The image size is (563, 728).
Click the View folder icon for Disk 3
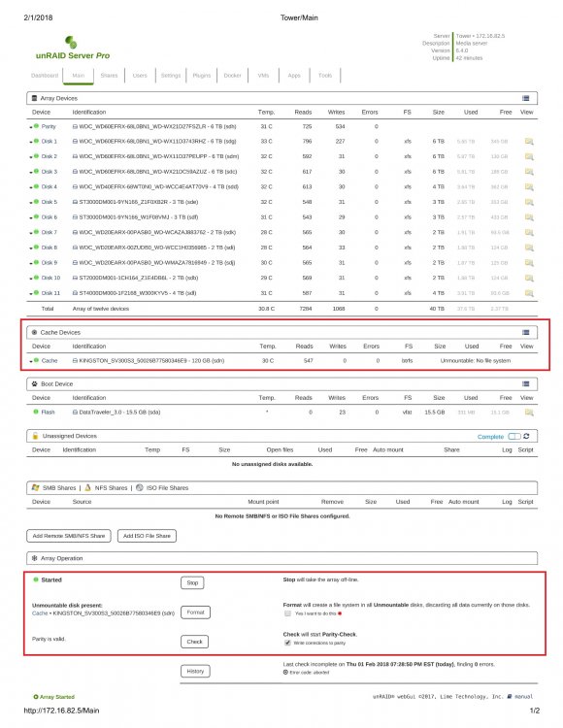pos(529,172)
